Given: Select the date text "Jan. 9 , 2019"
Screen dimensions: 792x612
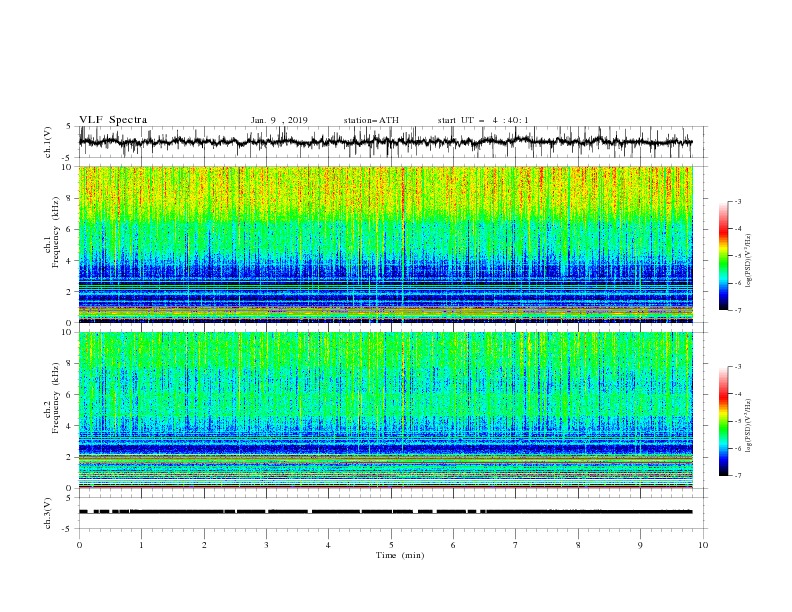Looking at the screenshot, I should pos(279,120).
